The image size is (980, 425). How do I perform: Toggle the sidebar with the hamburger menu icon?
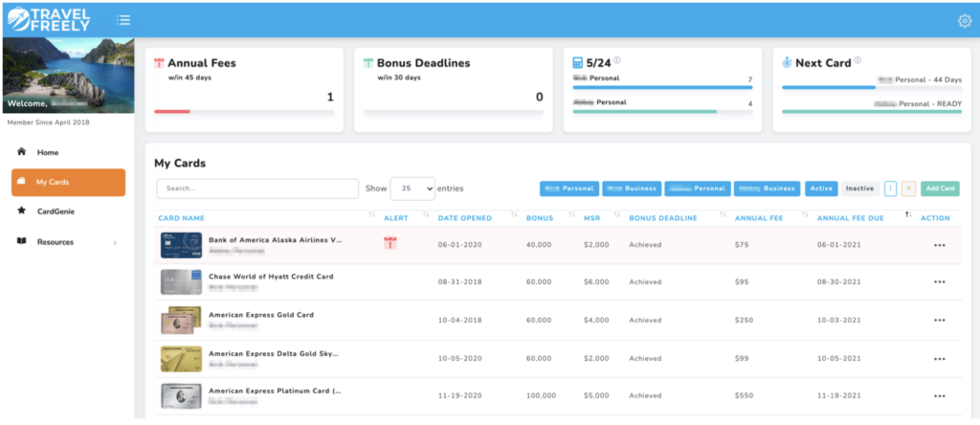coord(123,20)
